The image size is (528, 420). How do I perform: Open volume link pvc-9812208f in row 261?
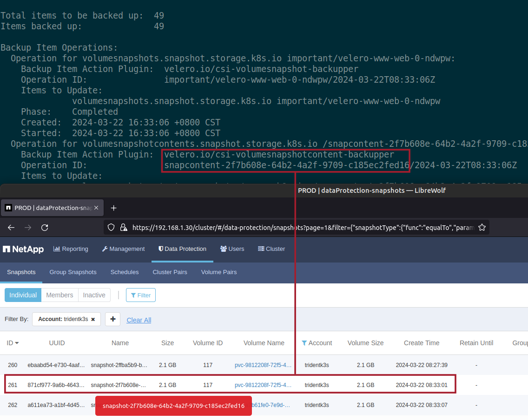tap(263, 385)
